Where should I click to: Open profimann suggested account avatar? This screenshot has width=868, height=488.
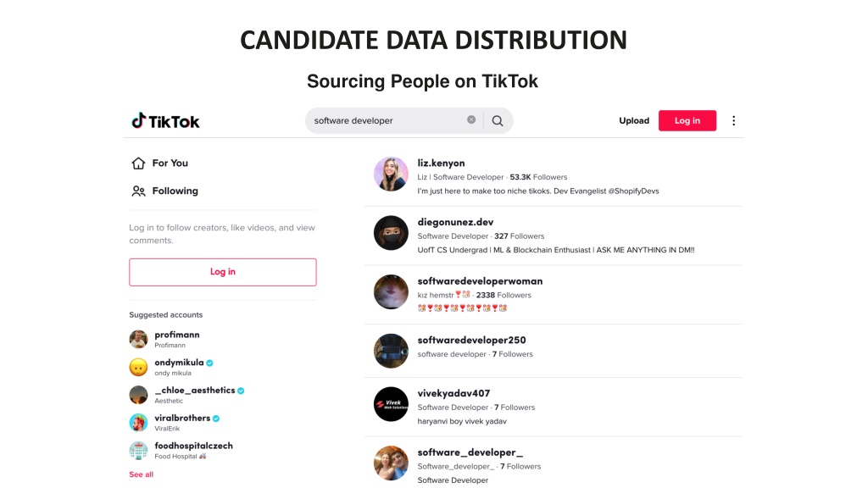coord(138,339)
